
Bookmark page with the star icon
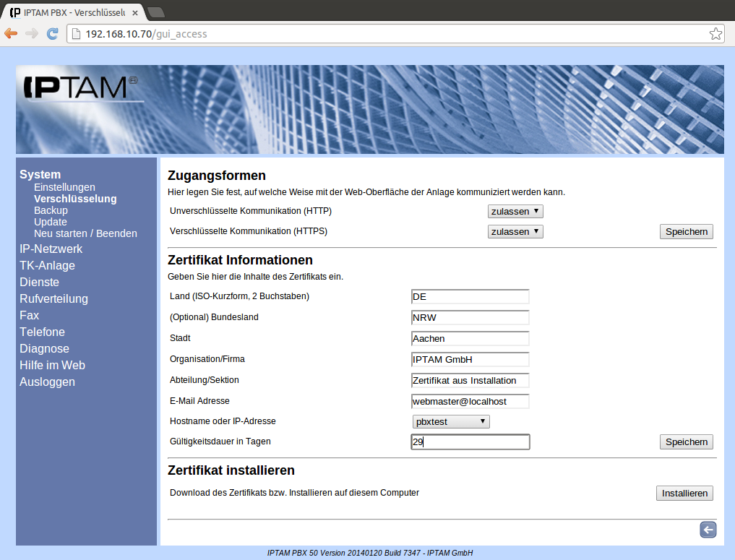715,34
